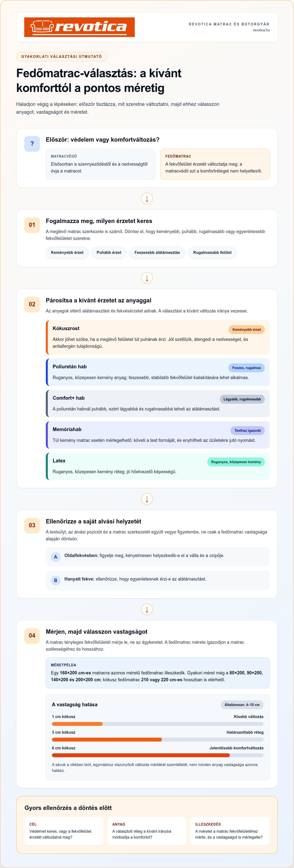Click the circle A icon for Oldalfekvésben
This screenshot has height=868, width=294.
click(x=56, y=557)
